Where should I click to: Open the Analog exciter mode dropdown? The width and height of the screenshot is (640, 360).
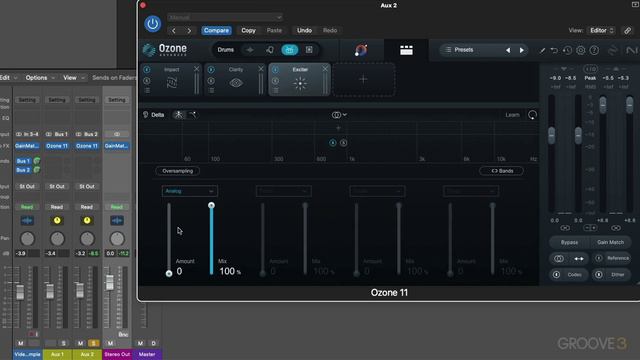pyautogui.click(x=190, y=191)
